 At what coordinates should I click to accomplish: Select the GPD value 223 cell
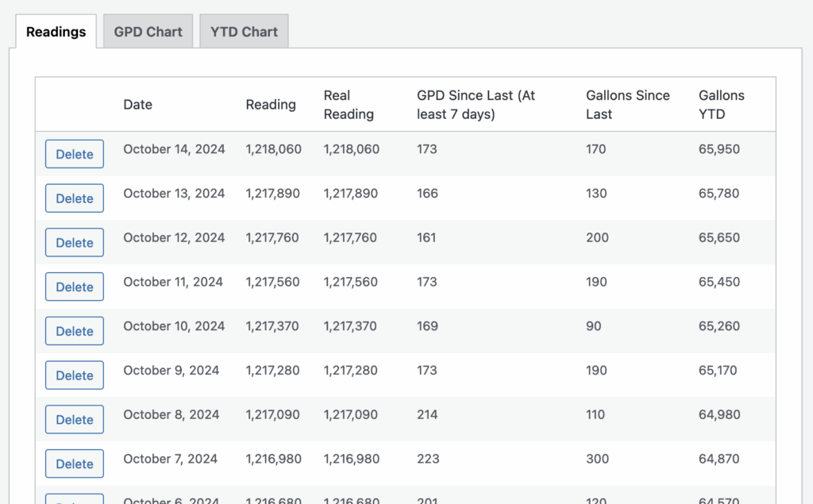click(428, 459)
